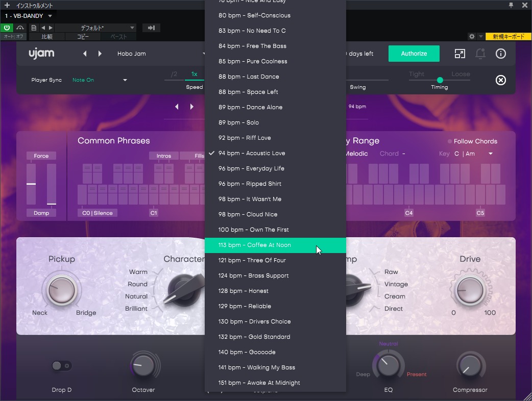Select 94 bpm - Acoustic Love
Viewport: 532px width, 401px height.
(275, 153)
